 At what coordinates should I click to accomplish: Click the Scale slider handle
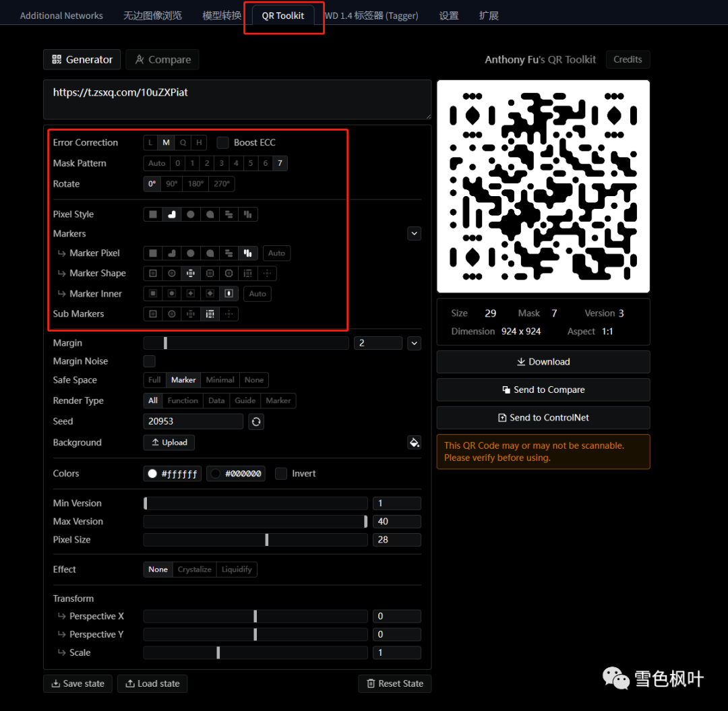tap(218, 652)
